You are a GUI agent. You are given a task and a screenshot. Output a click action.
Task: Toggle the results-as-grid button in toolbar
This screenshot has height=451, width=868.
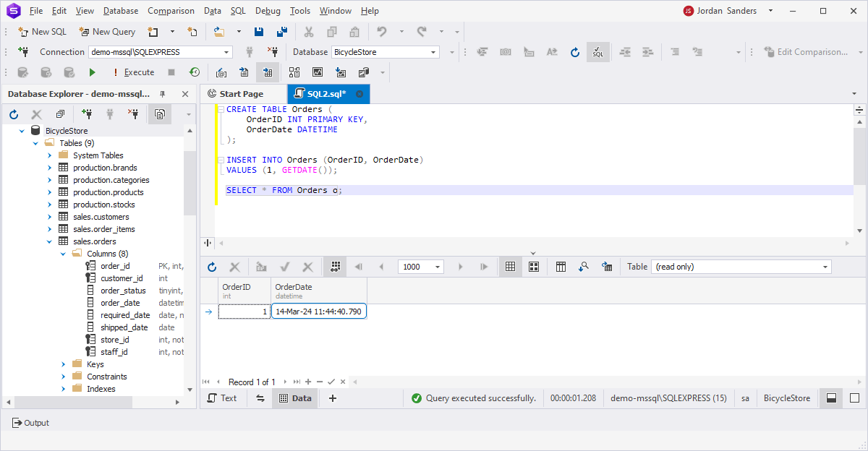(268, 72)
